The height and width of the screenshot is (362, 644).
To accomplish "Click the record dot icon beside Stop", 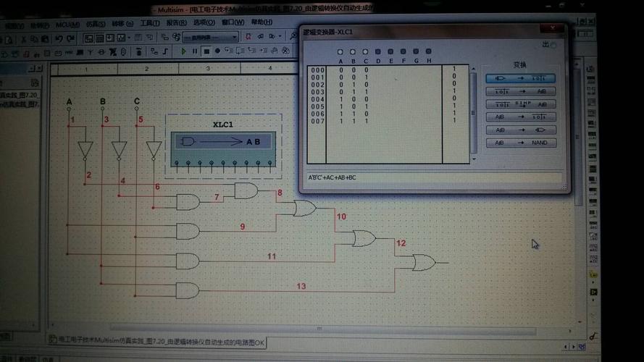I will (217, 51).
